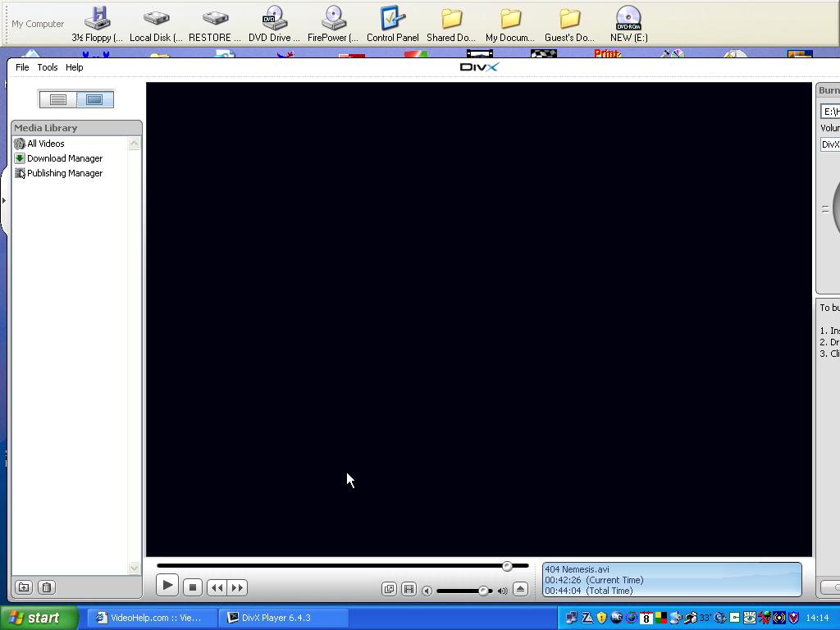Click the system clock showing 14:14
The image size is (840, 630).
click(x=817, y=618)
